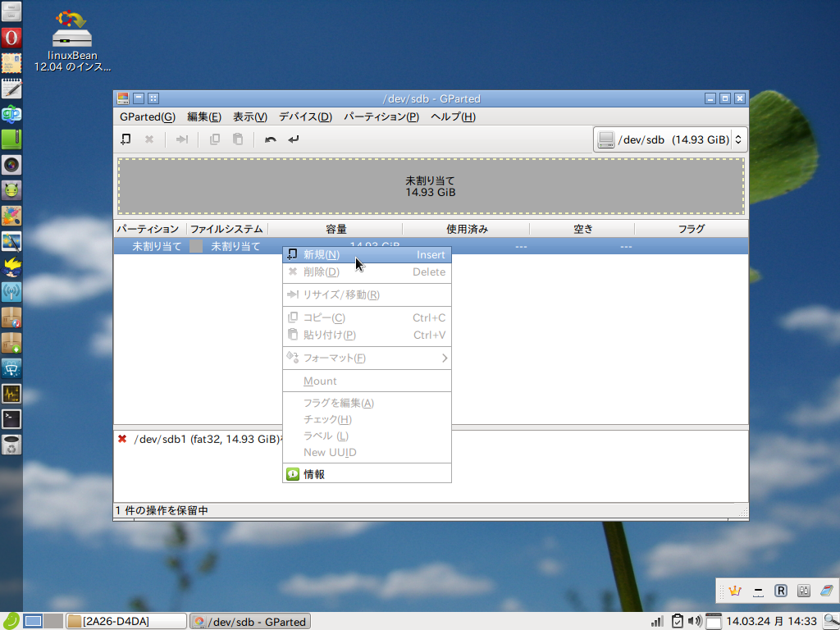
Task: Open the notepad with pencil dock icon
Action: coord(11,89)
